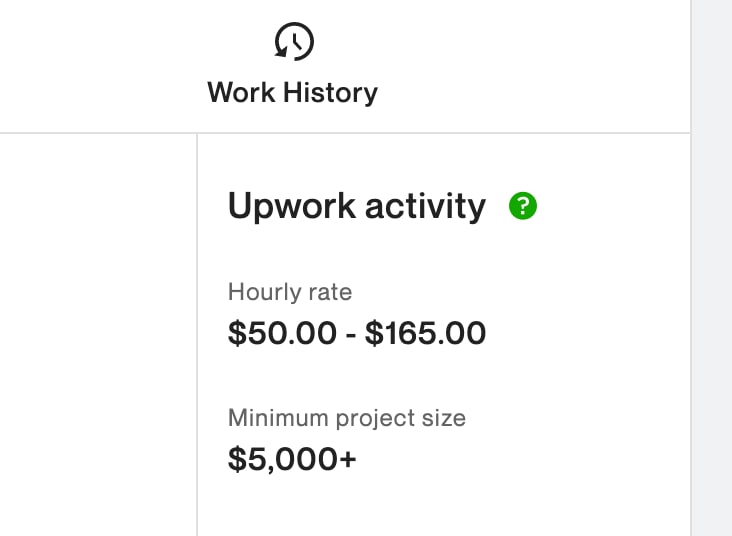Switch to the Work History tab
This screenshot has height=536, width=732.
coord(293,65)
